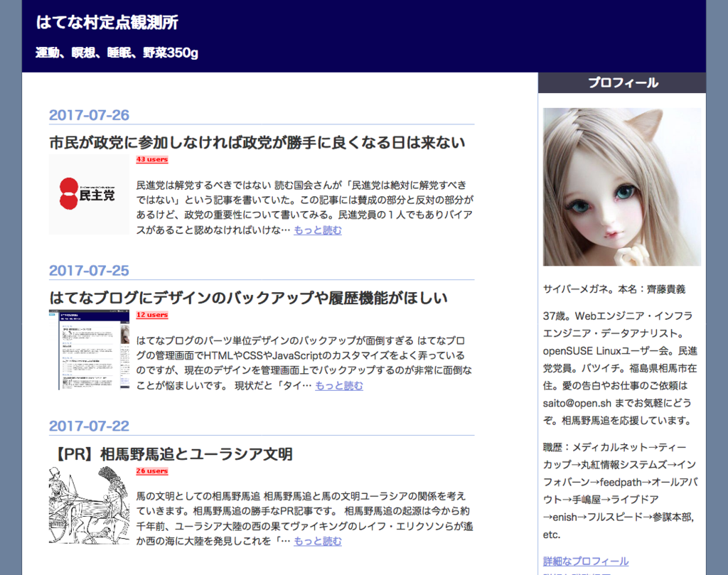Click the 民主党 logo thumbnail
This screenshot has width=728, height=575.
(89, 193)
